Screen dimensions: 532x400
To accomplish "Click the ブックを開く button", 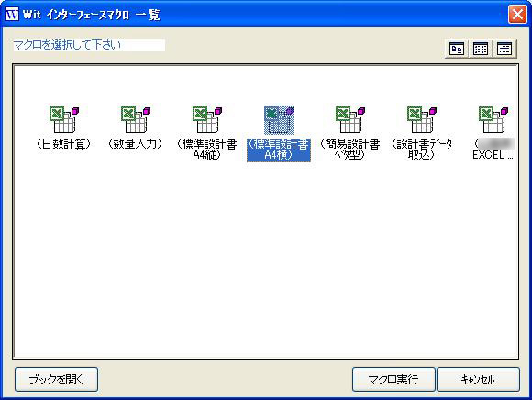I will (x=56, y=379).
